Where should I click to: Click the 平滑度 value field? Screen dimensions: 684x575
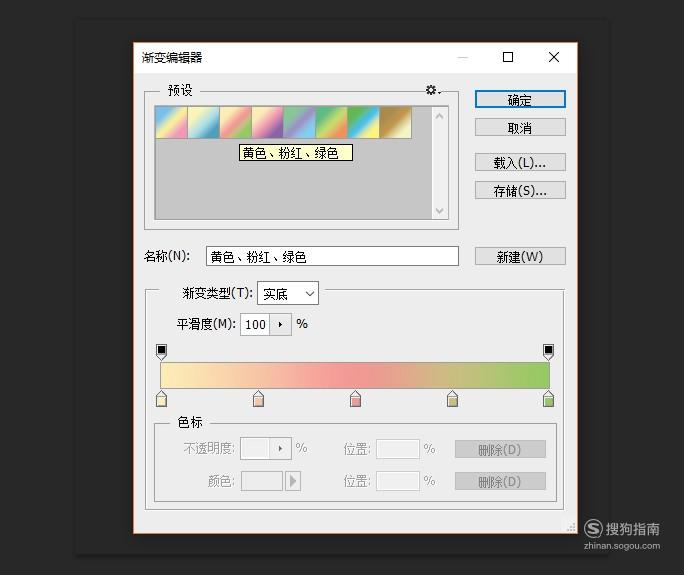point(255,325)
